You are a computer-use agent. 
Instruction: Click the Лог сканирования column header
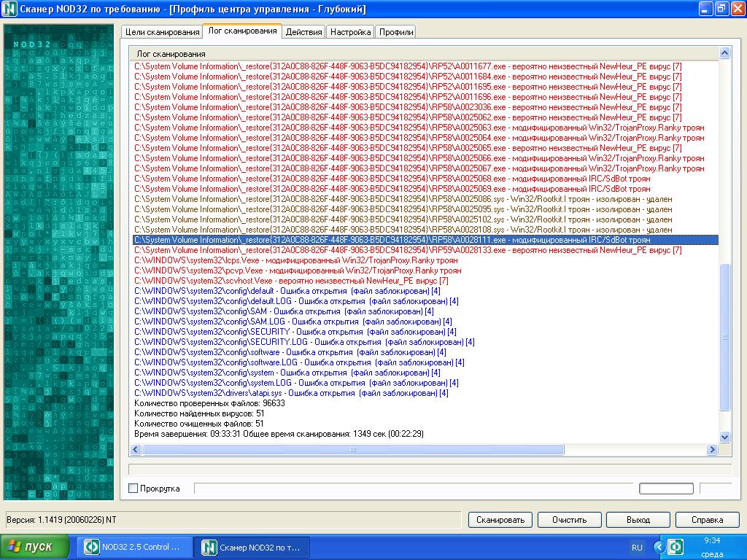tap(424, 54)
